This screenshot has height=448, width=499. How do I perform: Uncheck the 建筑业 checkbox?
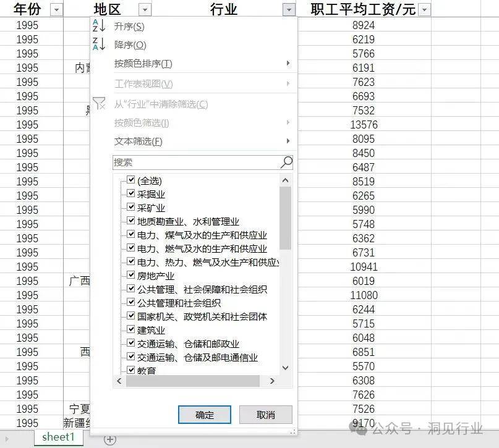(x=131, y=329)
